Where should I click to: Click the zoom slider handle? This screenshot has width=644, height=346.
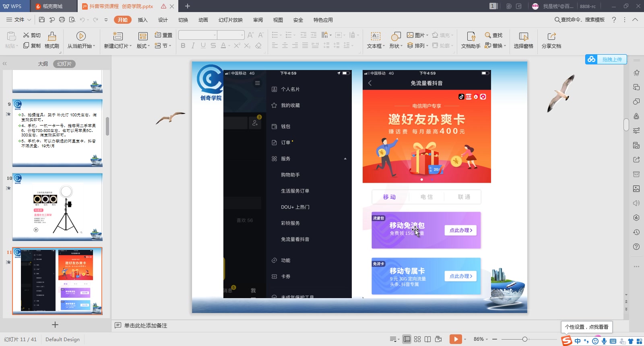[x=524, y=339]
